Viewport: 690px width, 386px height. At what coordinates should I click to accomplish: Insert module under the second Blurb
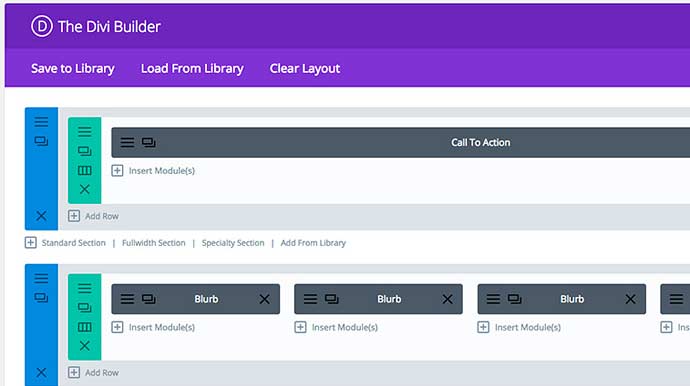pos(345,327)
